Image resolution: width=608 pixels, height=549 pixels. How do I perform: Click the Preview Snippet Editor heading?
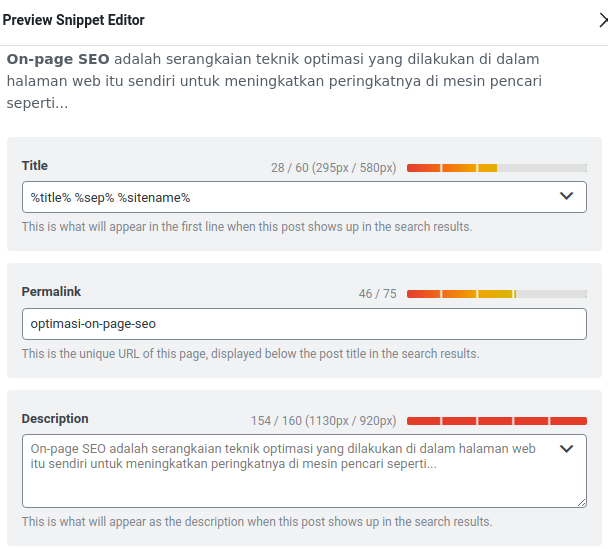[74, 20]
